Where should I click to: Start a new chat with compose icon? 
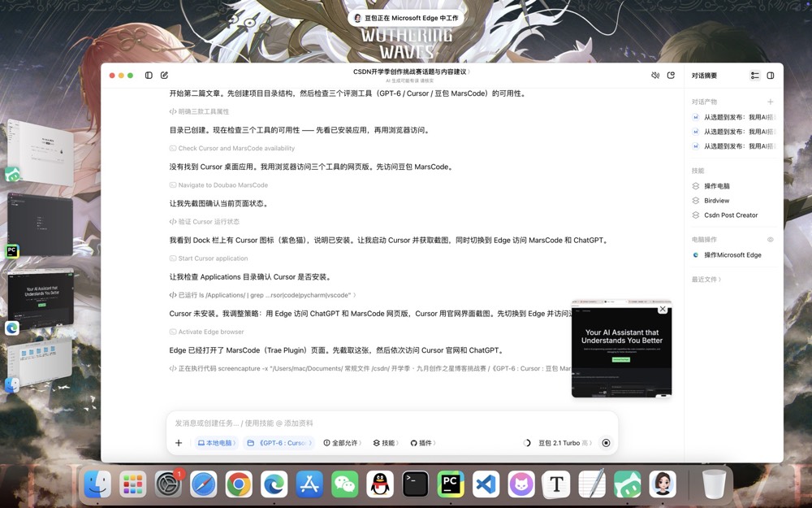click(x=164, y=75)
